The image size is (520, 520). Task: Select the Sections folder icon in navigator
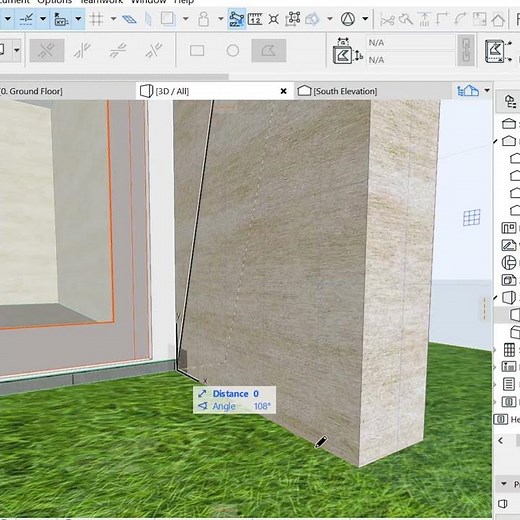pos(509,124)
